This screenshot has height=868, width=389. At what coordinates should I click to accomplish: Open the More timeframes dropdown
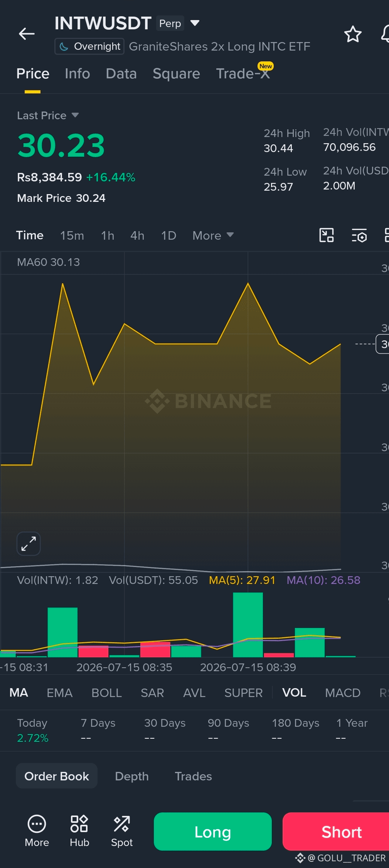(213, 235)
